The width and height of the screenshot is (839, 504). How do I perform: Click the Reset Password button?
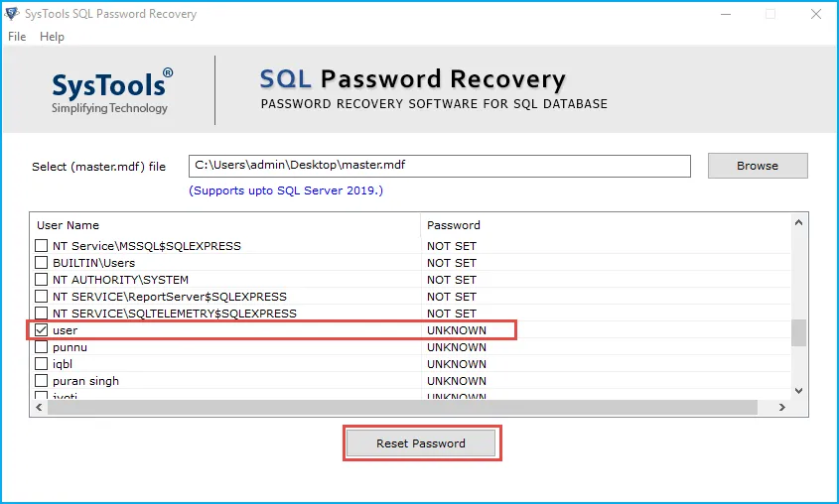(x=420, y=443)
